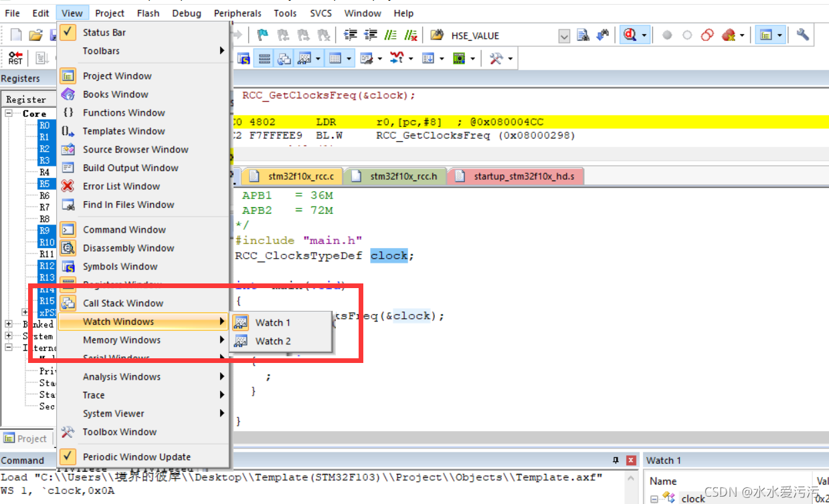This screenshot has height=504, width=829.
Task: Choose Toolbox Window menu entry
Action: (144, 432)
